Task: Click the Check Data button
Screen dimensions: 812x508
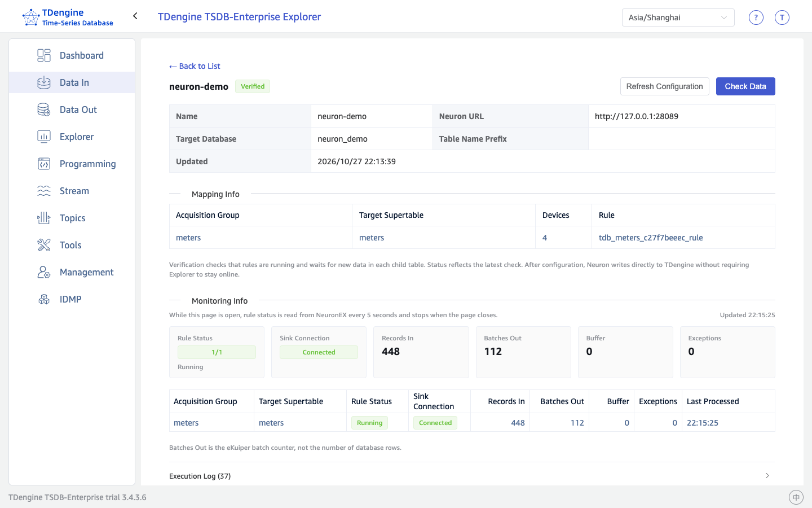Action: 745,86
